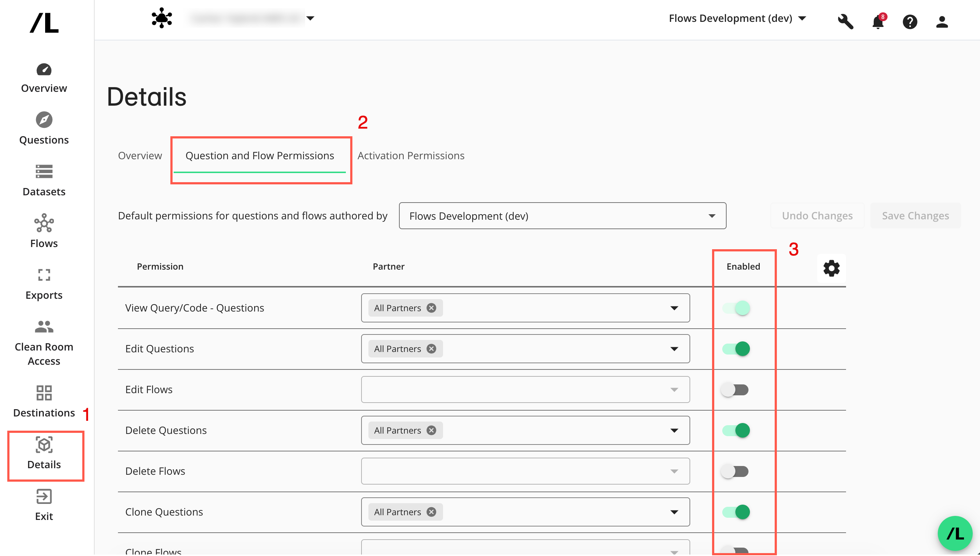
Task: Expand partner dropdown for Clone Questions
Action: coord(674,513)
